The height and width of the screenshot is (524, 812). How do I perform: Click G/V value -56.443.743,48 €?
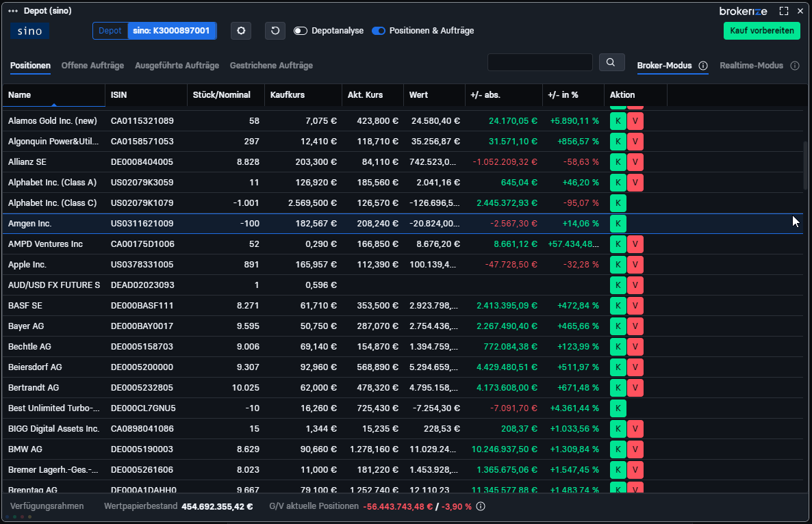[x=398, y=507]
